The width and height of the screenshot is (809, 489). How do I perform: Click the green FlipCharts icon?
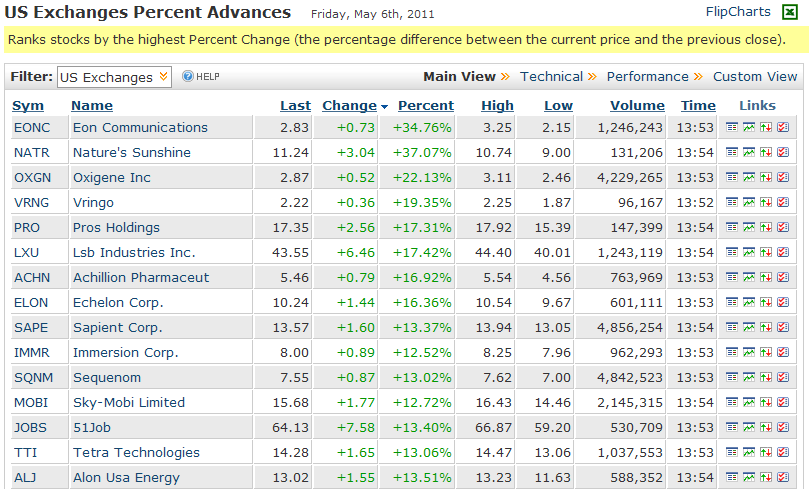click(x=789, y=12)
